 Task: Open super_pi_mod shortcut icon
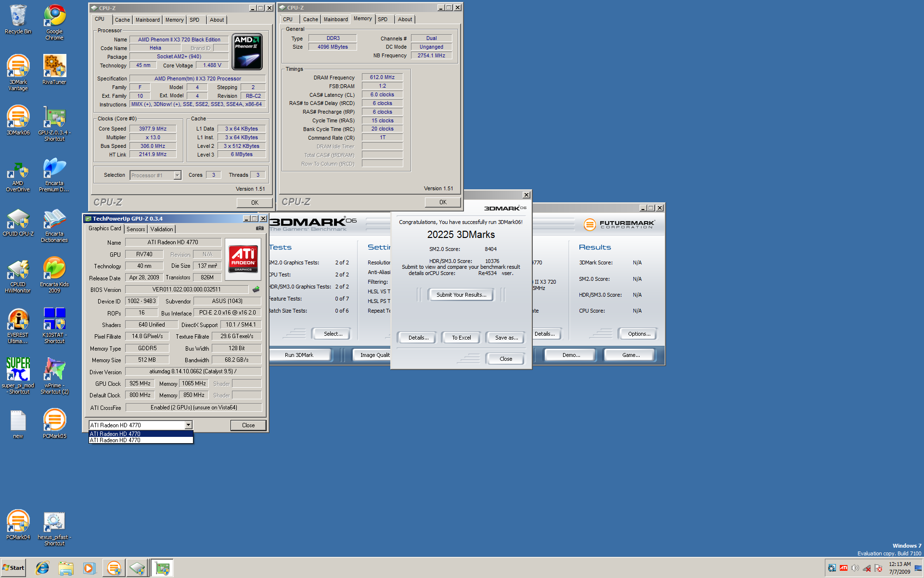[x=18, y=376]
